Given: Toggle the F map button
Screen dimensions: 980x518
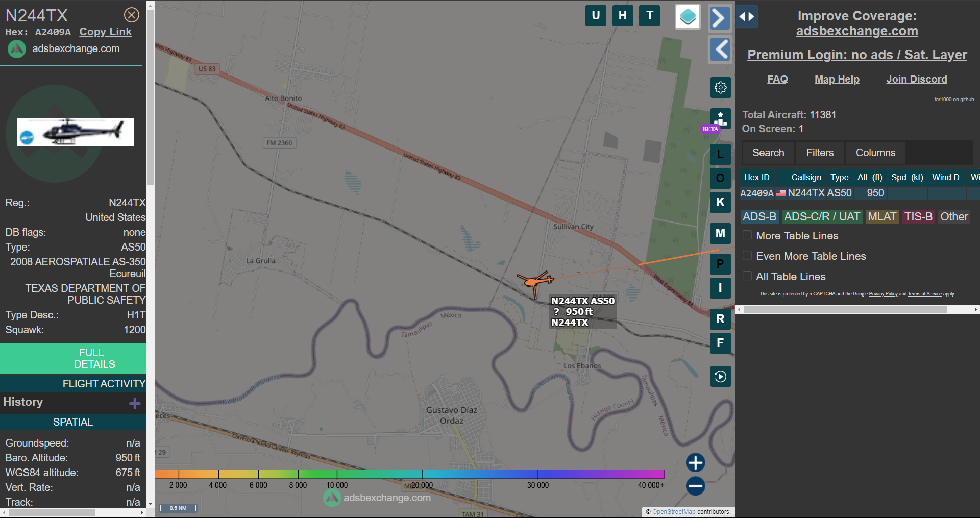Looking at the screenshot, I should [720, 343].
